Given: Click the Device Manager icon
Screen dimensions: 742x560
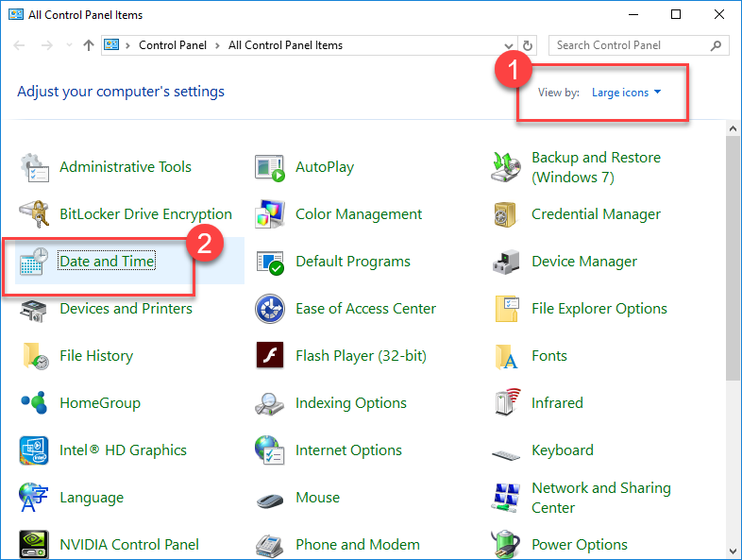Looking at the screenshot, I should pos(506,262).
